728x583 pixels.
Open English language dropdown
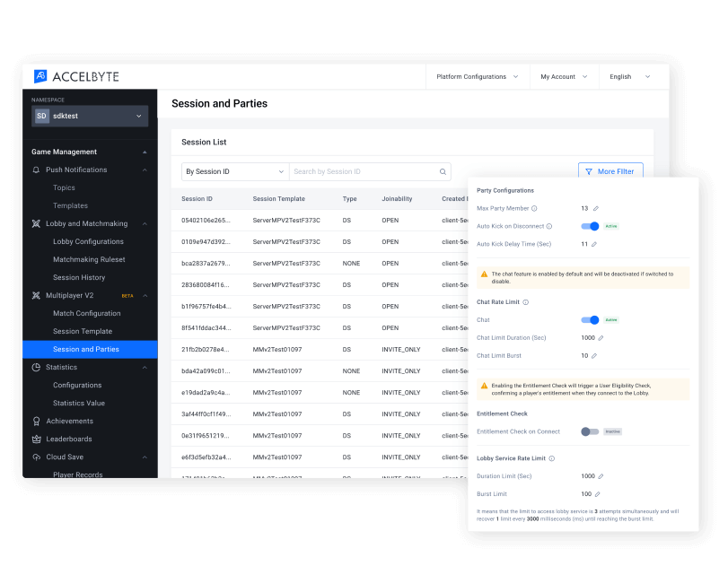coord(629,77)
